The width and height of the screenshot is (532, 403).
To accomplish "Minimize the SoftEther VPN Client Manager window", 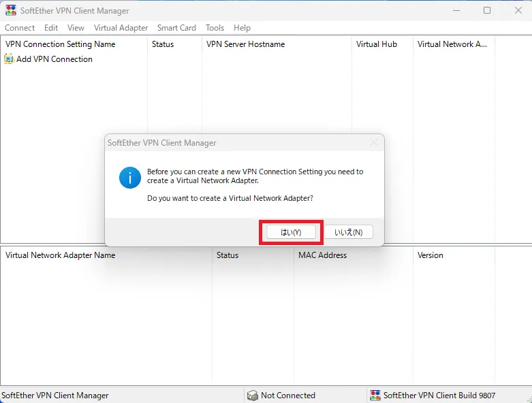I will 456,10.
